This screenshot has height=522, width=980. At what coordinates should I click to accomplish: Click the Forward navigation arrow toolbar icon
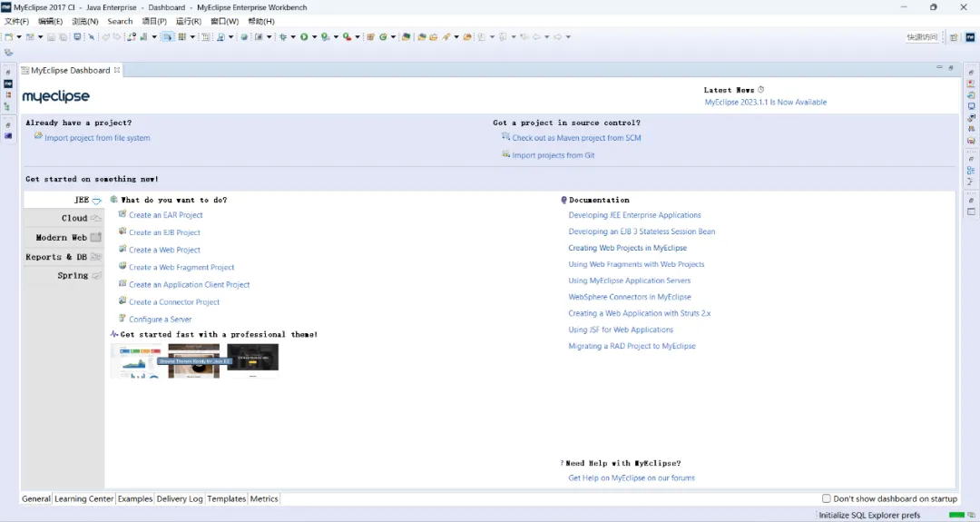(557, 37)
